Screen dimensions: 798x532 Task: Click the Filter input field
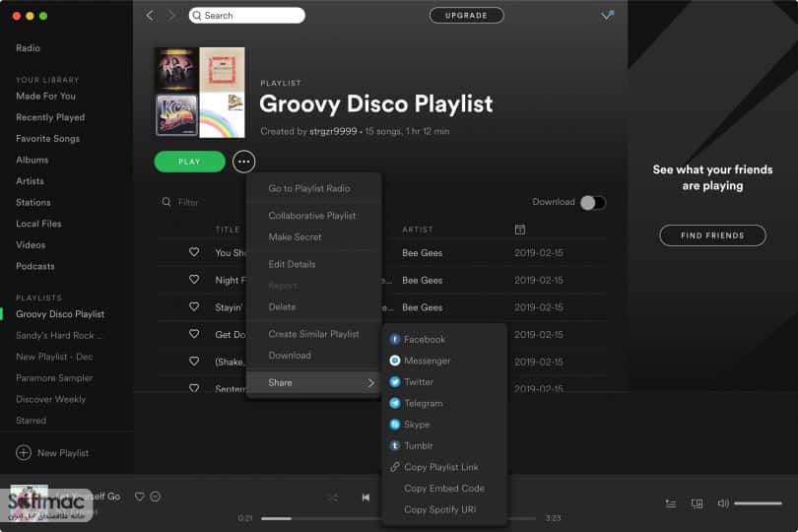click(x=188, y=202)
